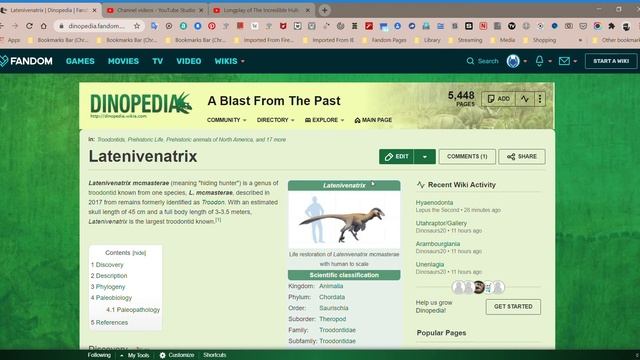Click the GET STARTED button
This screenshot has height=360, width=640.
click(513, 307)
